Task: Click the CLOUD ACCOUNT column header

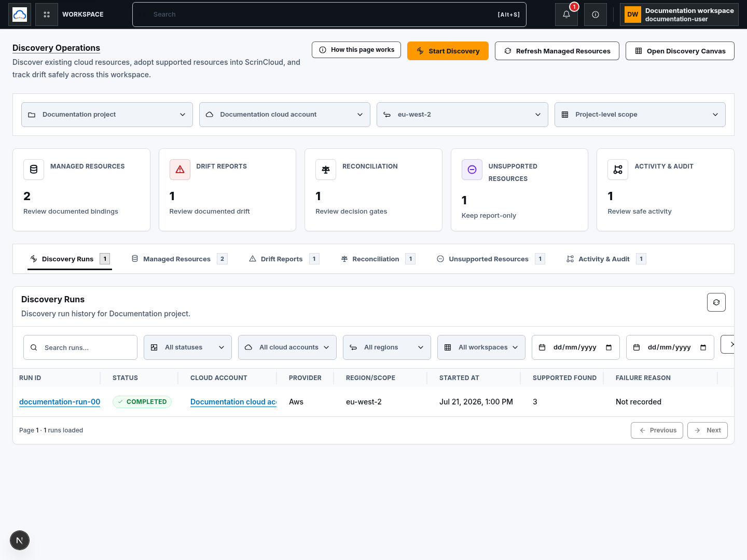Action: point(219,378)
